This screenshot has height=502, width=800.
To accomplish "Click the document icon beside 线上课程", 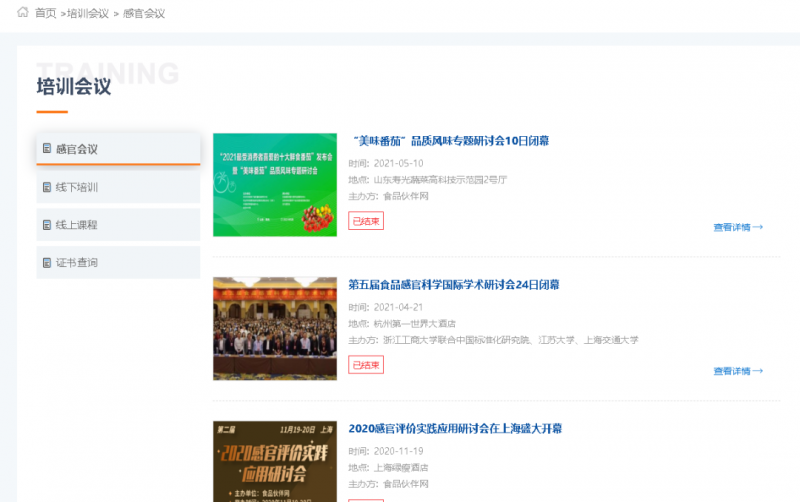I will [47, 225].
